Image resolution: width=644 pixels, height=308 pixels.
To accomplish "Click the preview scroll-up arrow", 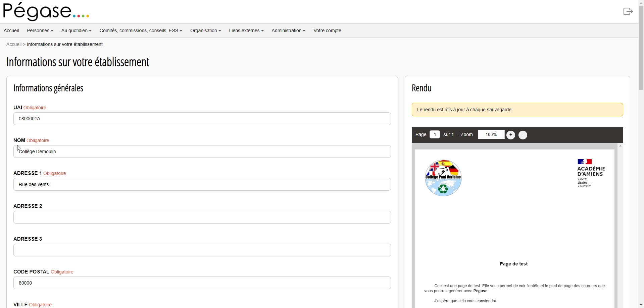I will (620, 146).
